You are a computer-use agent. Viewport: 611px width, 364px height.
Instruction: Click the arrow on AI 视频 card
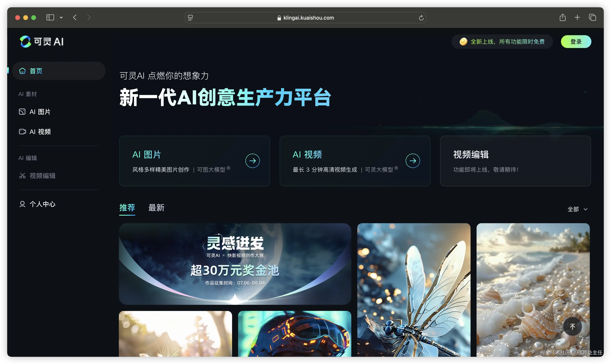click(413, 161)
